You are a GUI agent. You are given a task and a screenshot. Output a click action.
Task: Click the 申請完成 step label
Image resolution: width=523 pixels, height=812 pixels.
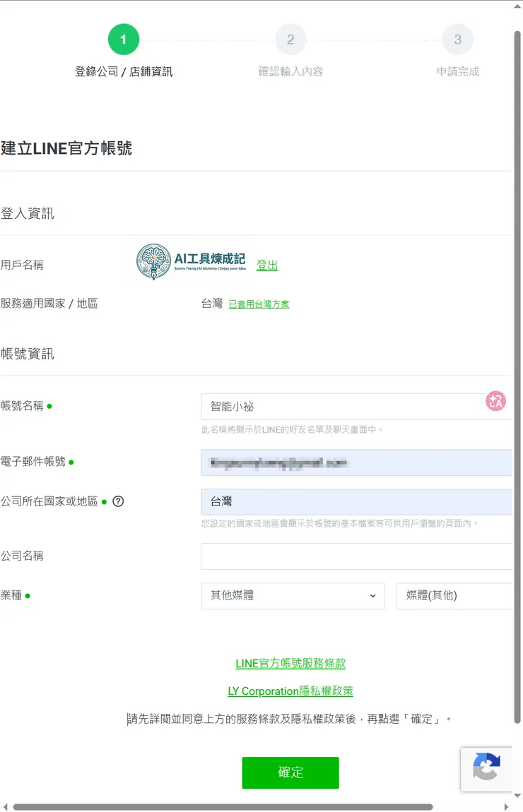click(458, 71)
